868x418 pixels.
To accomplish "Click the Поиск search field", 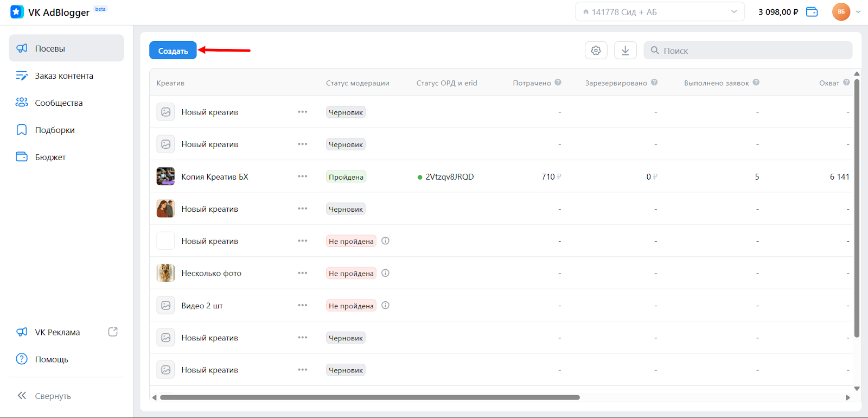I will (749, 50).
